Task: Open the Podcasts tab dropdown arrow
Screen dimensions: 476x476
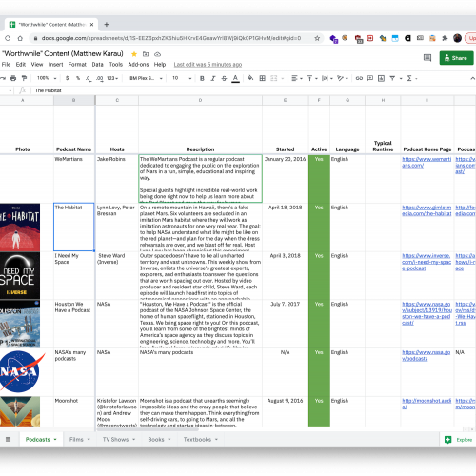Action: [x=55, y=440]
